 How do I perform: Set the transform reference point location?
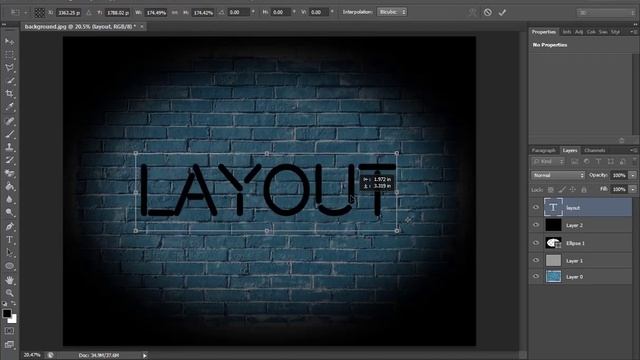[39, 12]
